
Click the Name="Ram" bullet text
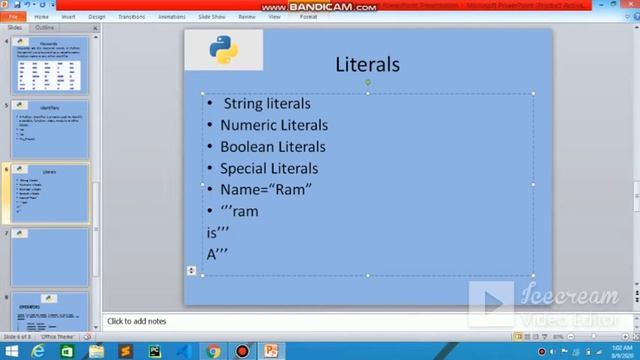[x=266, y=190]
